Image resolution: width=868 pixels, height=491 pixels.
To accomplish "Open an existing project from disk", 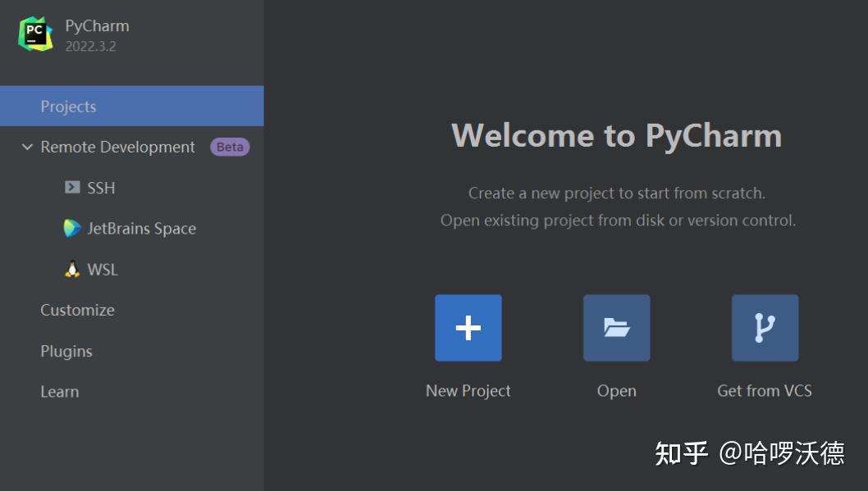I will click(616, 327).
